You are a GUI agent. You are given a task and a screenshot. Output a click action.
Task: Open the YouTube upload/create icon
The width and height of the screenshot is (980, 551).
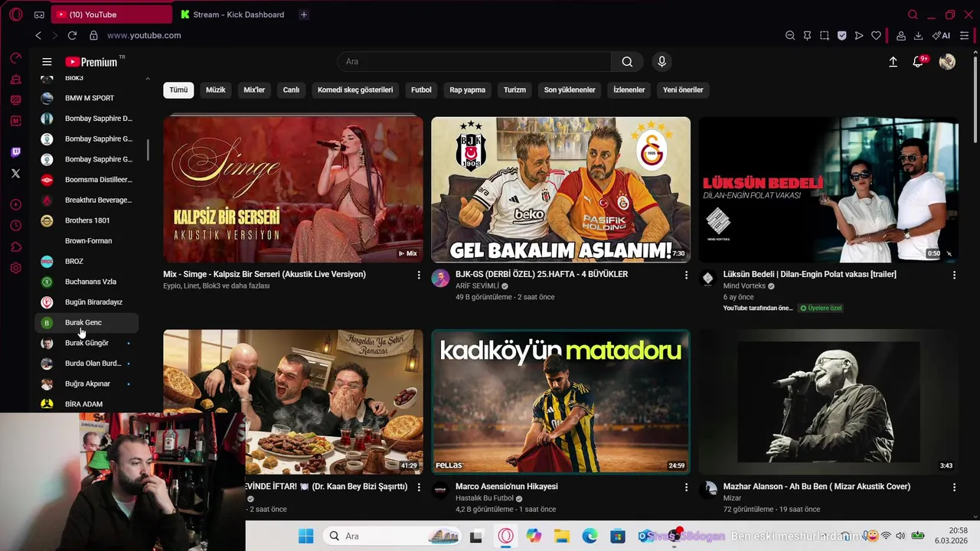coord(893,62)
